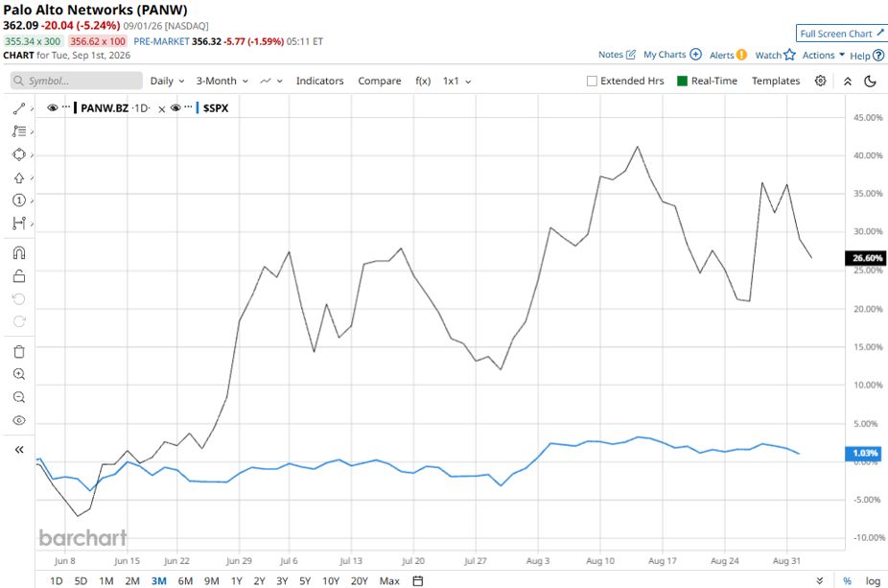Enable the Extended Hrs checkbox
Image resolution: width=888 pixels, height=588 pixels.
[592, 81]
